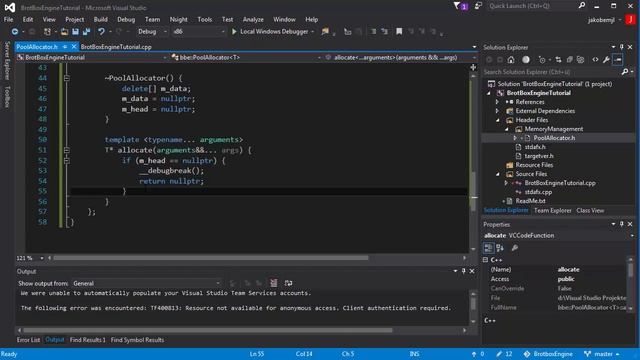The height and width of the screenshot is (360, 640).
Task: Click the master branch in status bar
Action: pos(602,354)
